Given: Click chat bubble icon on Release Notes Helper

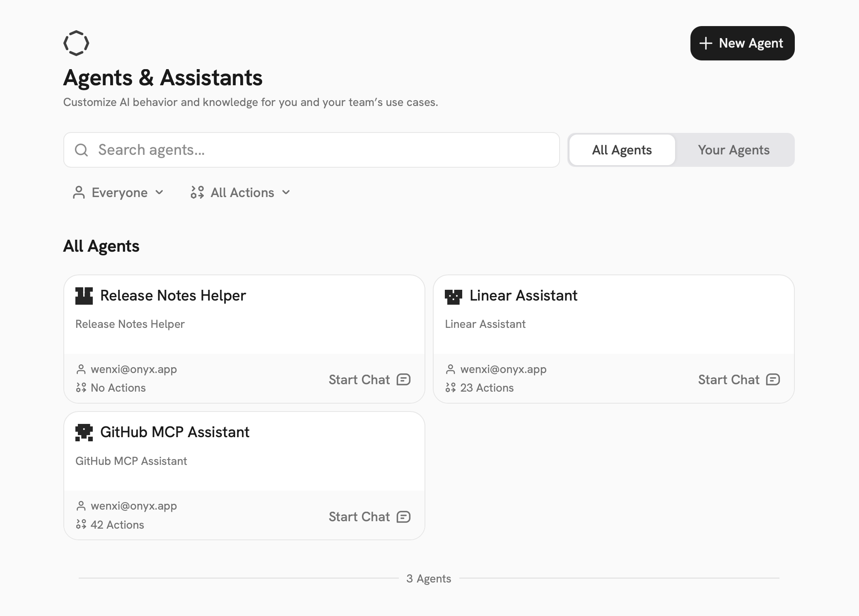Looking at the screenshot, I should pos(403,380).
